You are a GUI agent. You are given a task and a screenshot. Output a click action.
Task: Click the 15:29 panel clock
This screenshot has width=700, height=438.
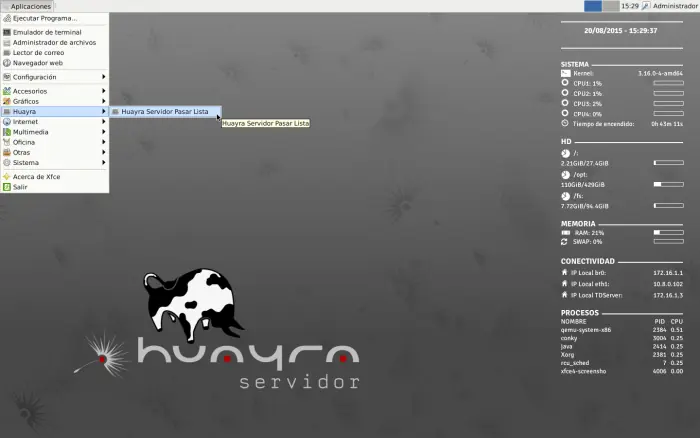630,6
